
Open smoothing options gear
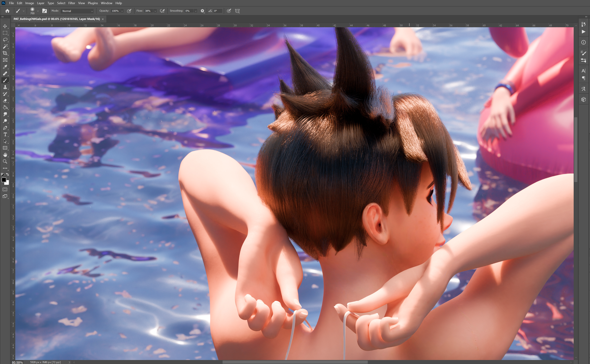[202, 11]
